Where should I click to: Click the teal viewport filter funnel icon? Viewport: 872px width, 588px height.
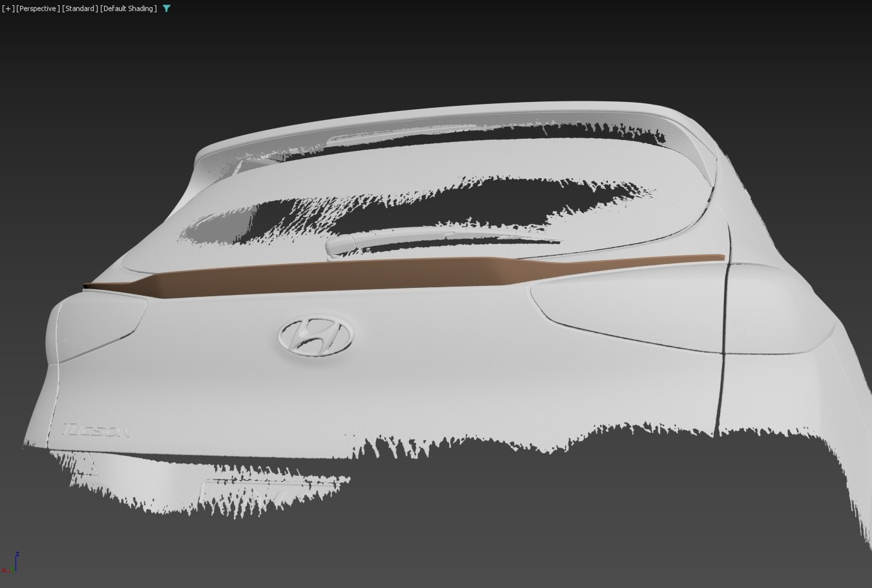[x=167, y=8]
